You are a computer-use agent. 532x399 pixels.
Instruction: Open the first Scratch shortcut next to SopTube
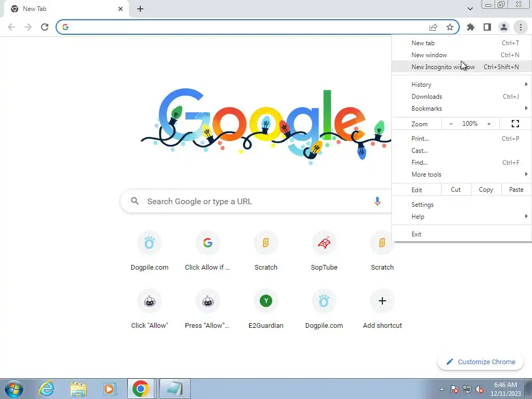coord(266,251)
